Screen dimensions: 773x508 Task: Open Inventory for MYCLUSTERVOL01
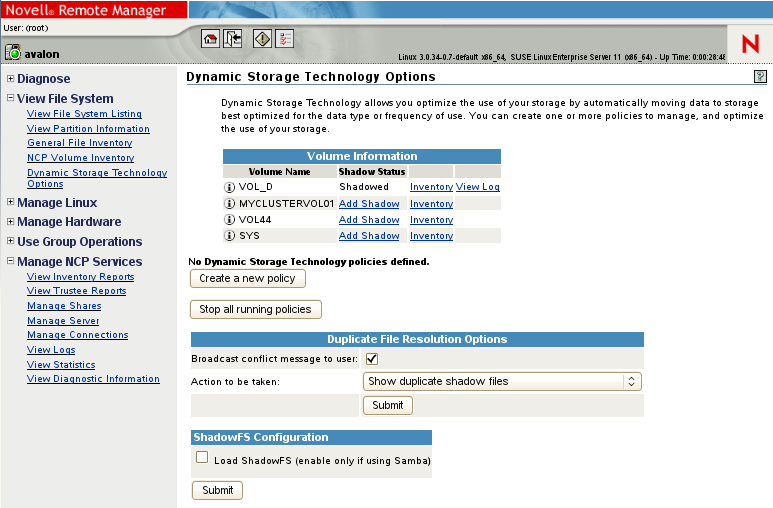[431, 204]
